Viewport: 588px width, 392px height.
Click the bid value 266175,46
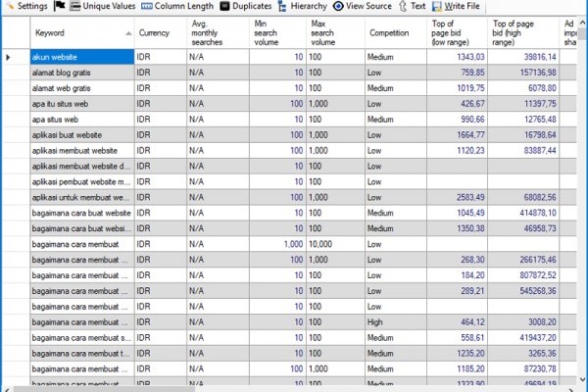[x=538, y=260]
